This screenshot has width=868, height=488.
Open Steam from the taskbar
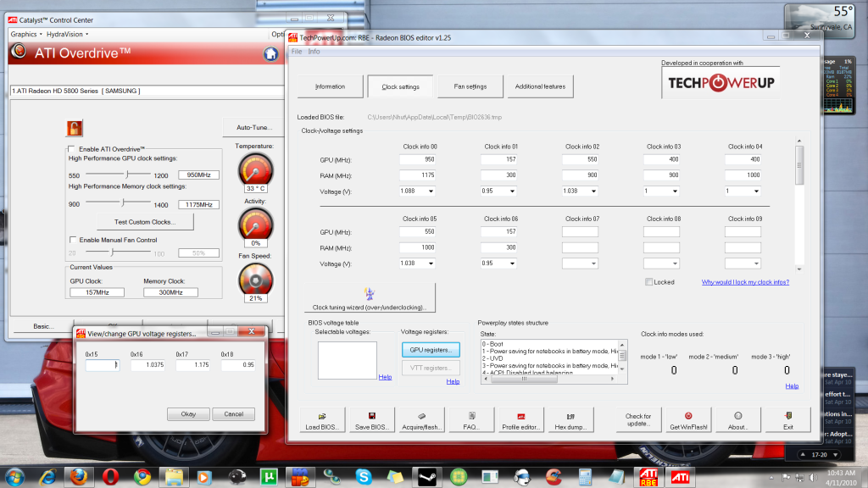427,476
